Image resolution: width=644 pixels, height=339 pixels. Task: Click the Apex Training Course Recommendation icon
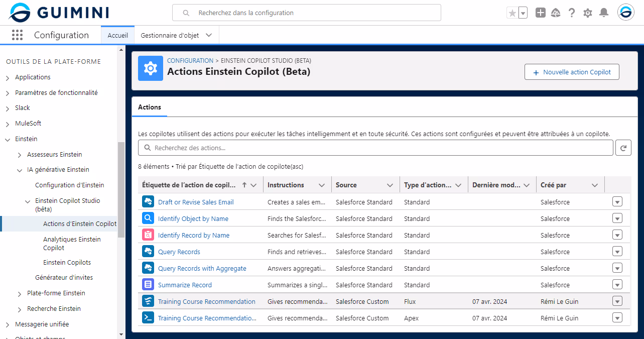click(x=148, y=318)
